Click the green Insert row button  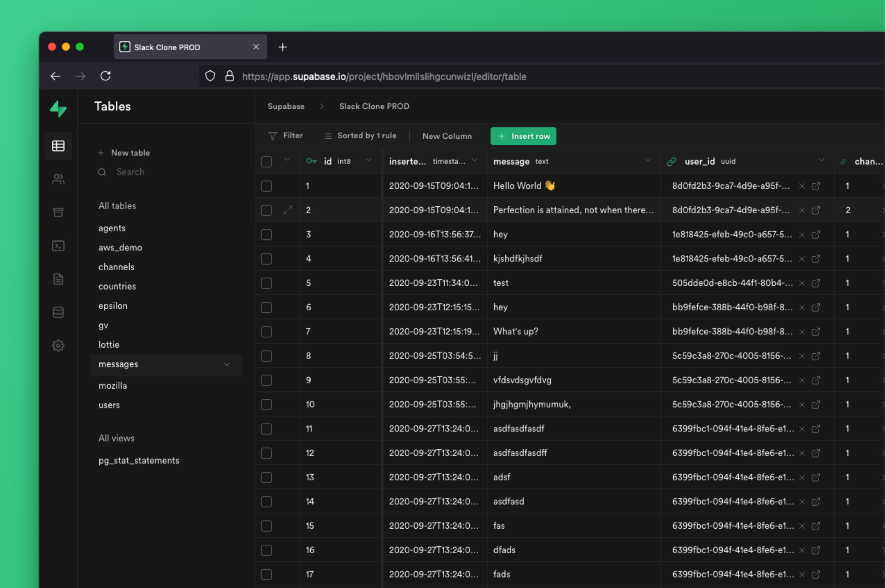(x=523, y=136)
